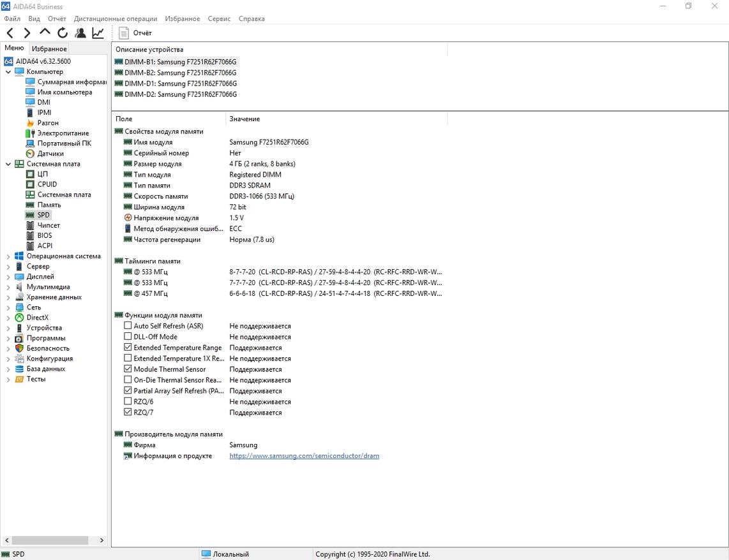Image resolution: width=729 pixels, height=560 pixels.
Task: Open the Дистанционные операции menu
Action: tap(116, 18)
